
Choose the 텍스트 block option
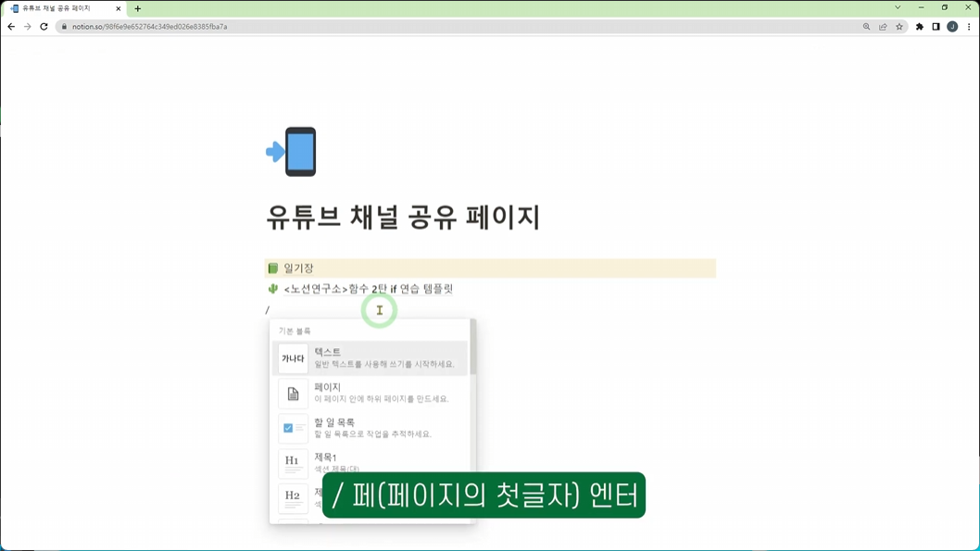pos(370,358)
